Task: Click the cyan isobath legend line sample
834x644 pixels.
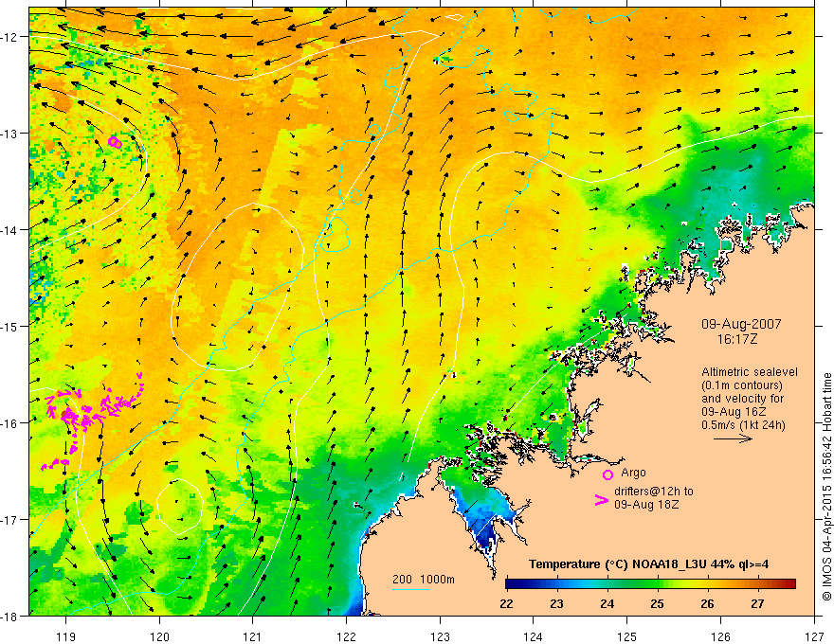Action: (411, 589)
